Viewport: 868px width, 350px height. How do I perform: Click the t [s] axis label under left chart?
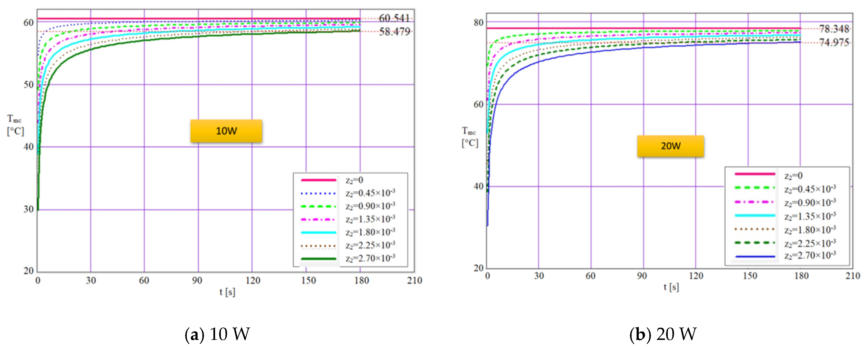coord(227,292)
